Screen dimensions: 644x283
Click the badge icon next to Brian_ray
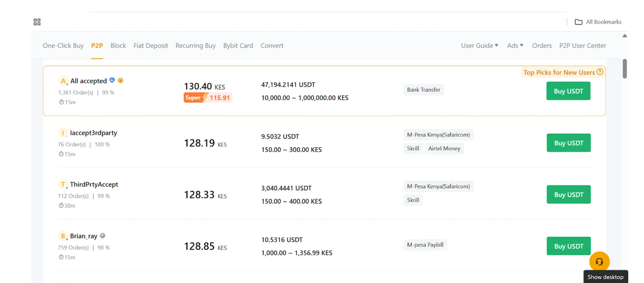[102, 235]
